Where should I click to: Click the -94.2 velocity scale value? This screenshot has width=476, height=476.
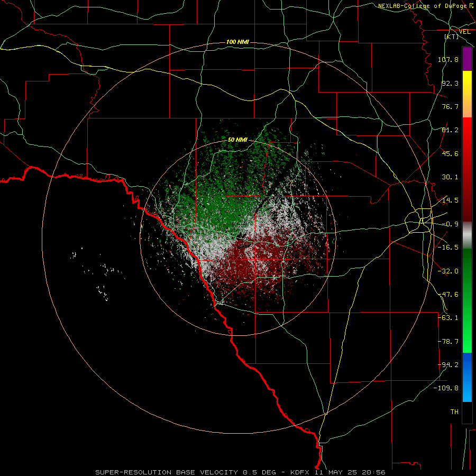point(448,365)
